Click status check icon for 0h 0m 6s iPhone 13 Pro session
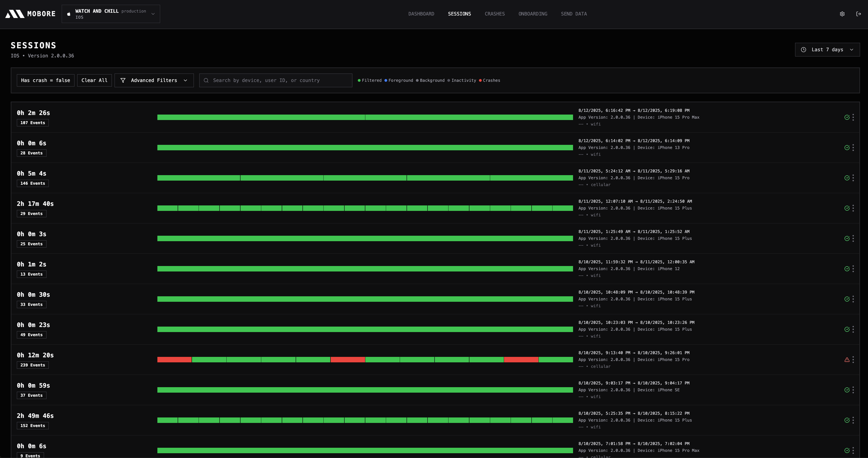868x458 pixels. pos(847,148)
